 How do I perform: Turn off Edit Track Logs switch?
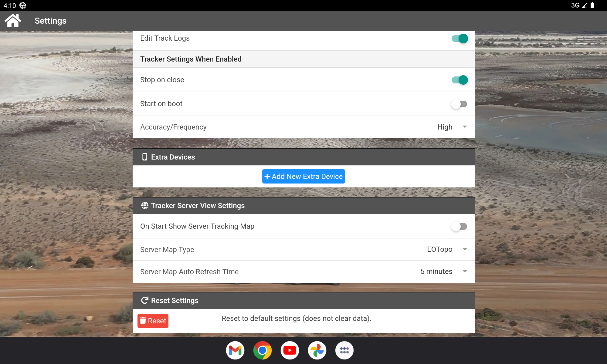[459, 39]
